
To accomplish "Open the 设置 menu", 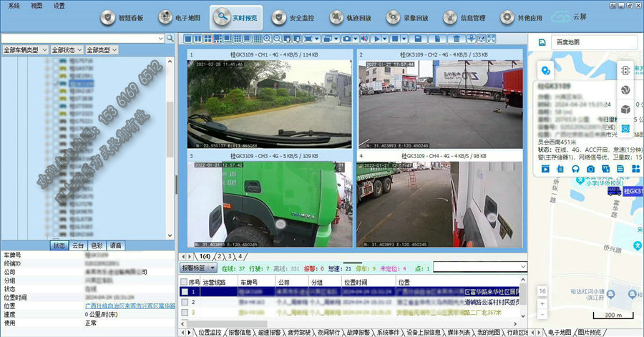I will pyautogui.click(x=59, y=5).
